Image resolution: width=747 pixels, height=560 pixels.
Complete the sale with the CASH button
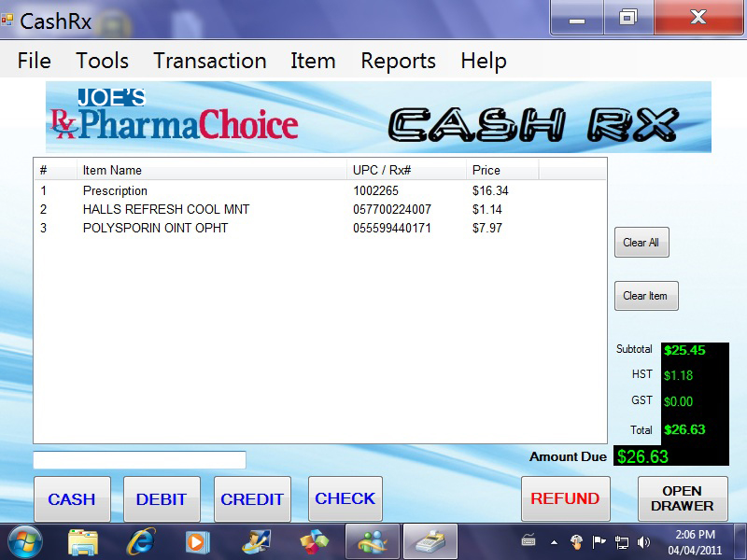[72, 499]
